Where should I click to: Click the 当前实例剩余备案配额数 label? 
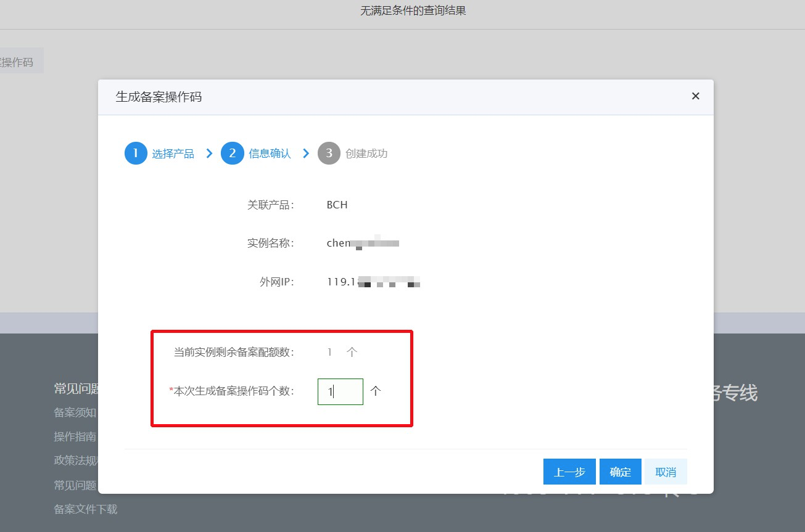pyautogui.click(x=234, y=353)
